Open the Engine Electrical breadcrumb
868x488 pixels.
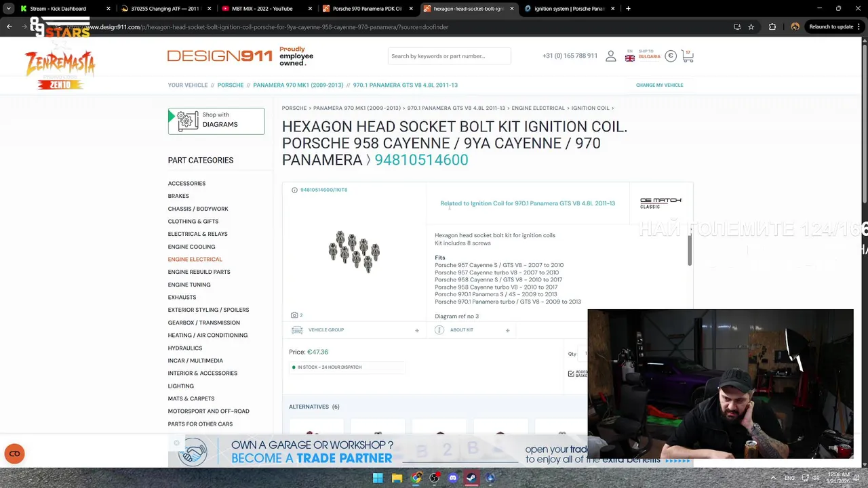tap(538, 108)
